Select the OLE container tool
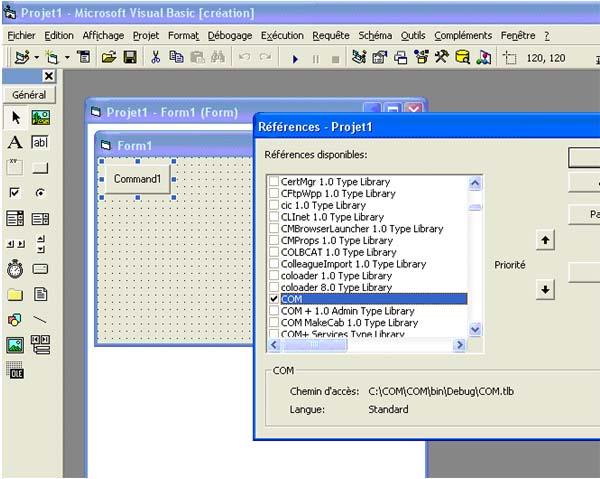 pyautogui.click(x=15, y=370)
